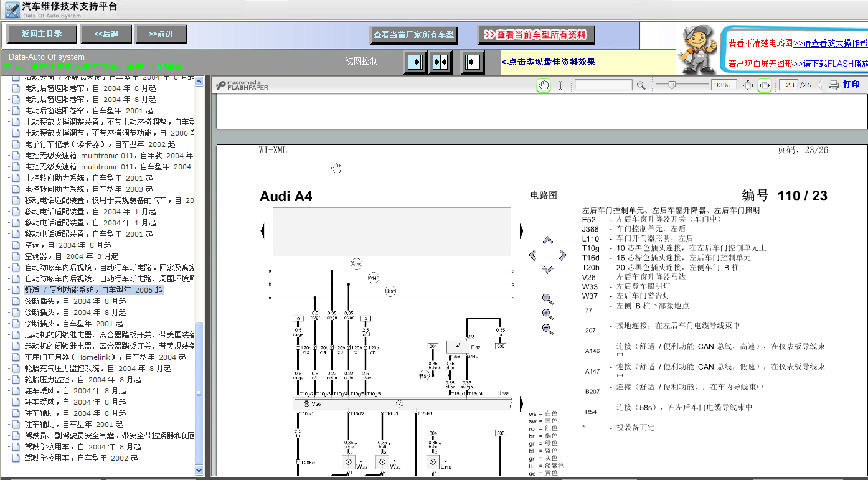
Task: Click the printer icon in the toolbar
Action: coord(834,85)
